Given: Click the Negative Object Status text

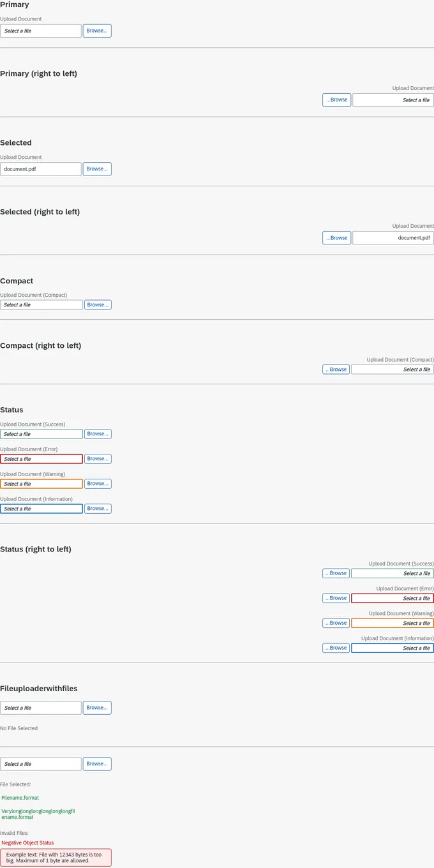Looking at the screenshot, I should [27, 843].
